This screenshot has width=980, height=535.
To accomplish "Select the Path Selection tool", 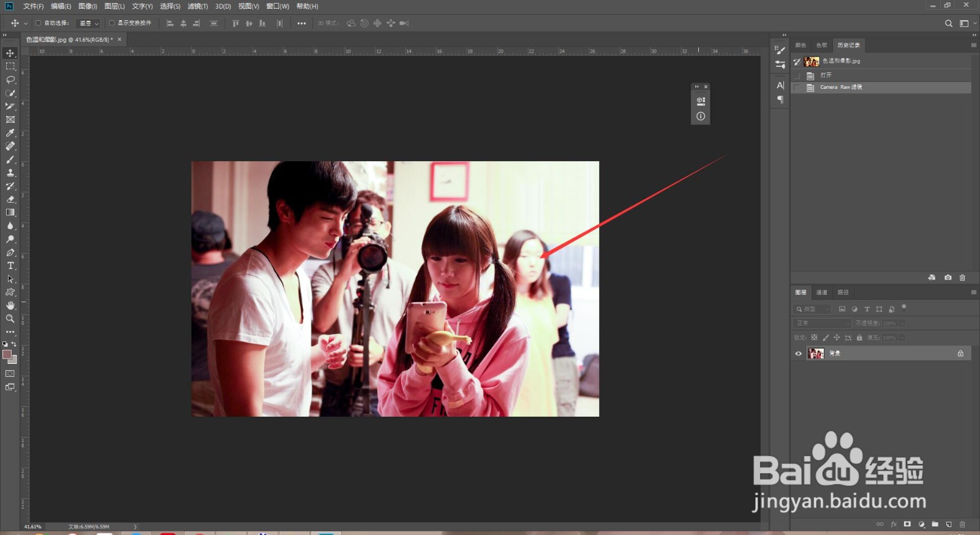I will click(10, 279).
